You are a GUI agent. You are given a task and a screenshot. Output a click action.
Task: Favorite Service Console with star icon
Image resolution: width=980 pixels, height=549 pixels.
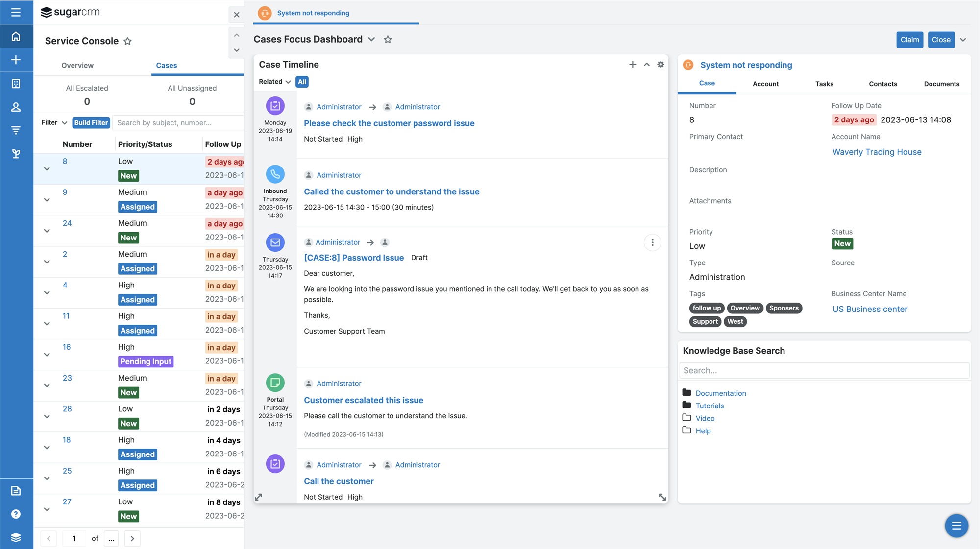click(127, 41)
